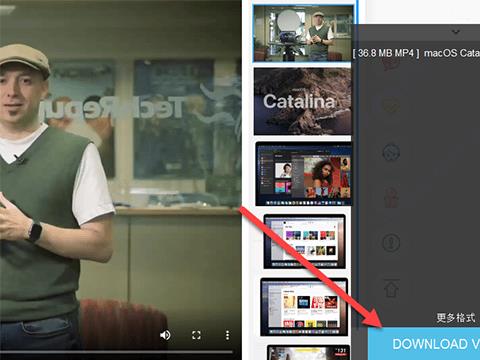Click the dimmed circled info icon
The height and width of the screenshot is (360, 480).
(391, 242)
